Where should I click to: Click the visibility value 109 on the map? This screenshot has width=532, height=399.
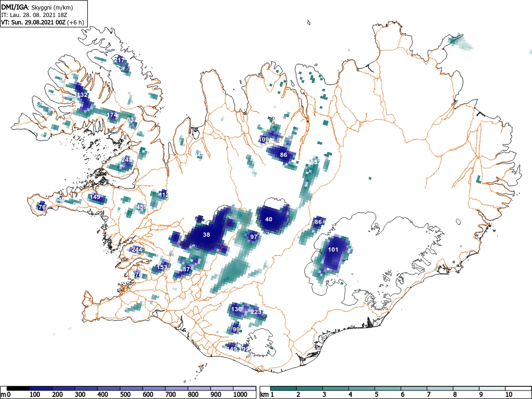pos(264,139)
